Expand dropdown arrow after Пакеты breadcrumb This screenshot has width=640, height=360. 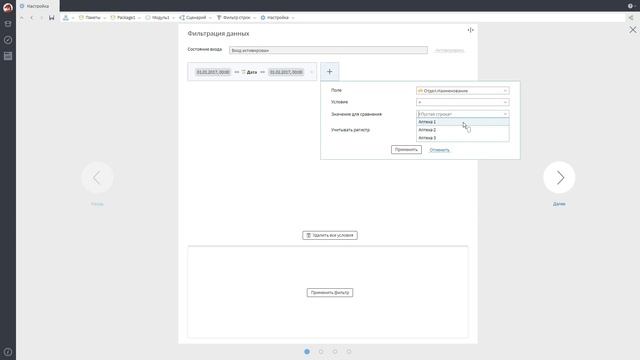pyautogui.click(x=104, y=18)
